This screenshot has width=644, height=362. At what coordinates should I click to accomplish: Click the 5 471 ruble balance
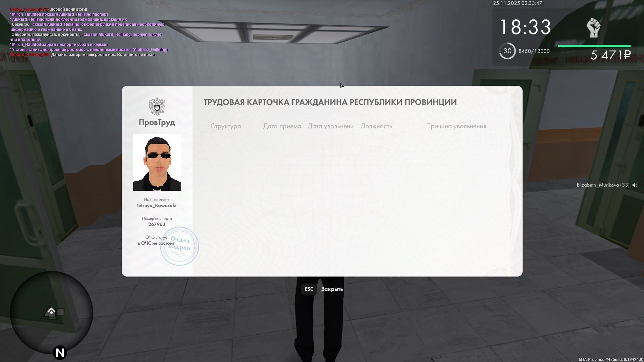pos(610,55)
